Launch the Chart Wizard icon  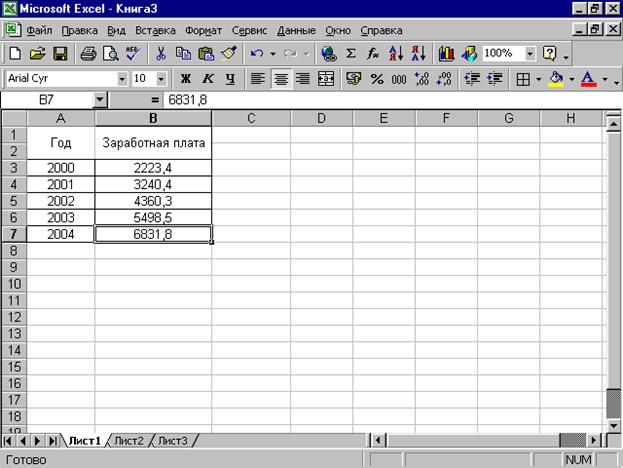point(446,53)
